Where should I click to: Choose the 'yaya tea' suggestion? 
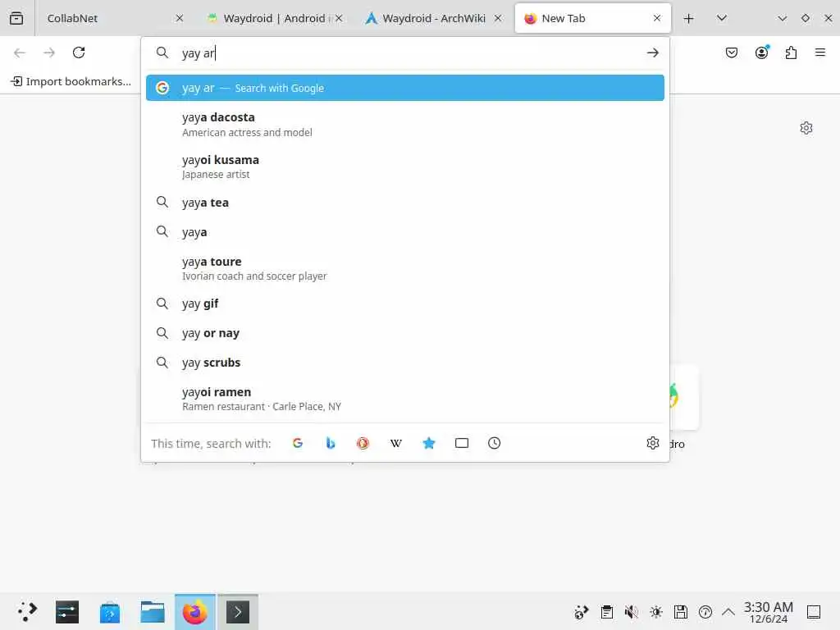coord(405,203)
